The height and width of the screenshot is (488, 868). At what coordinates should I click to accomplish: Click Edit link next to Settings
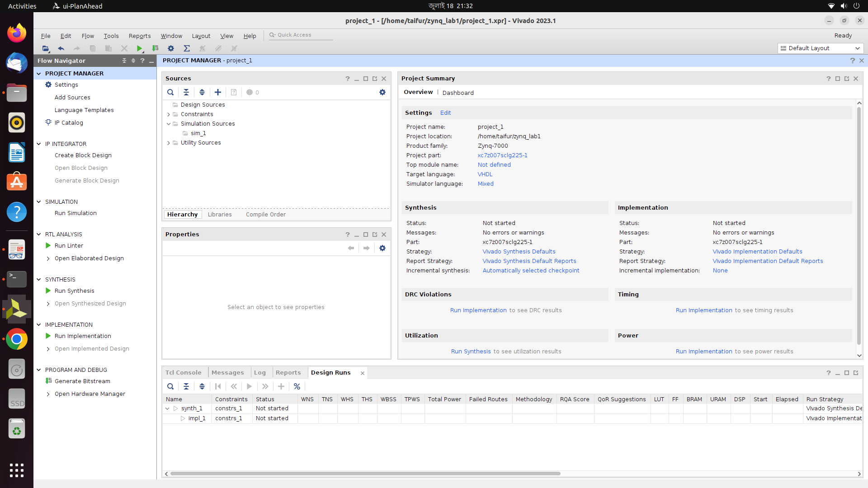coord(445,113)
